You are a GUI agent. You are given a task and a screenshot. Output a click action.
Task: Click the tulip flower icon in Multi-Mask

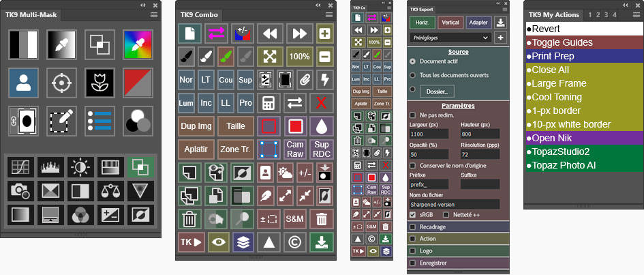tap(99, 83)
